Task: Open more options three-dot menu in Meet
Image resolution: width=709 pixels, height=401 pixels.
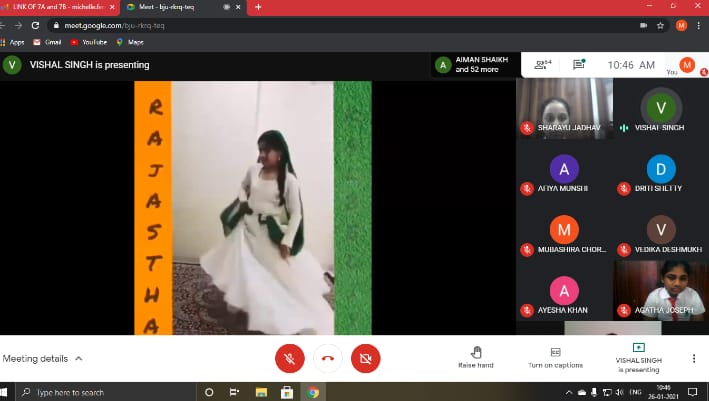Action: click(x=694, y=359)
